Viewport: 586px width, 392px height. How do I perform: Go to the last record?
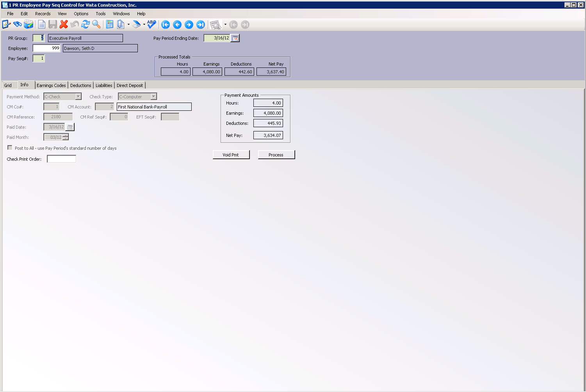pos(201,25)
